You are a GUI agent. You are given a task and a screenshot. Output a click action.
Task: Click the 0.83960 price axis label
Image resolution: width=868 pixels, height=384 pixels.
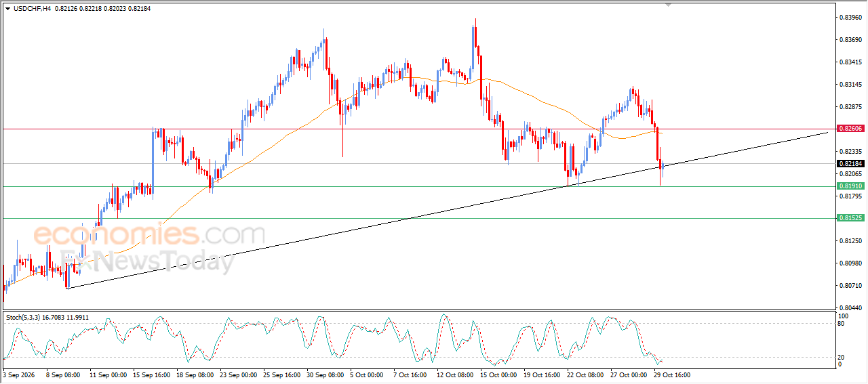tap(850, 17)
